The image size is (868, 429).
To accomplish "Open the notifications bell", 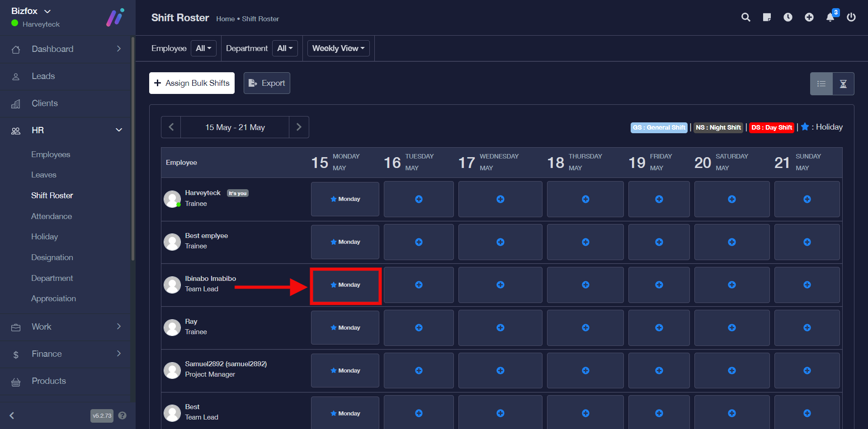I will 830,17.
